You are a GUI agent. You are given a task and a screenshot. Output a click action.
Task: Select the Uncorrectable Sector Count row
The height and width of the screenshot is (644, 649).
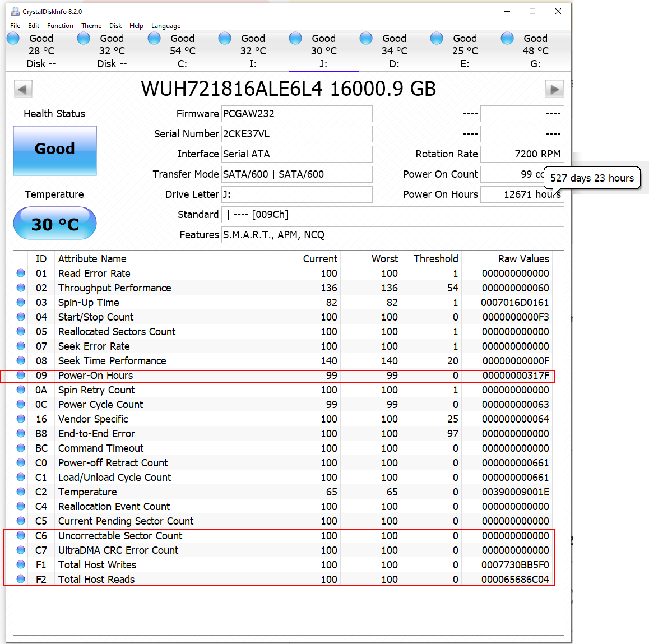pos(283,536)
